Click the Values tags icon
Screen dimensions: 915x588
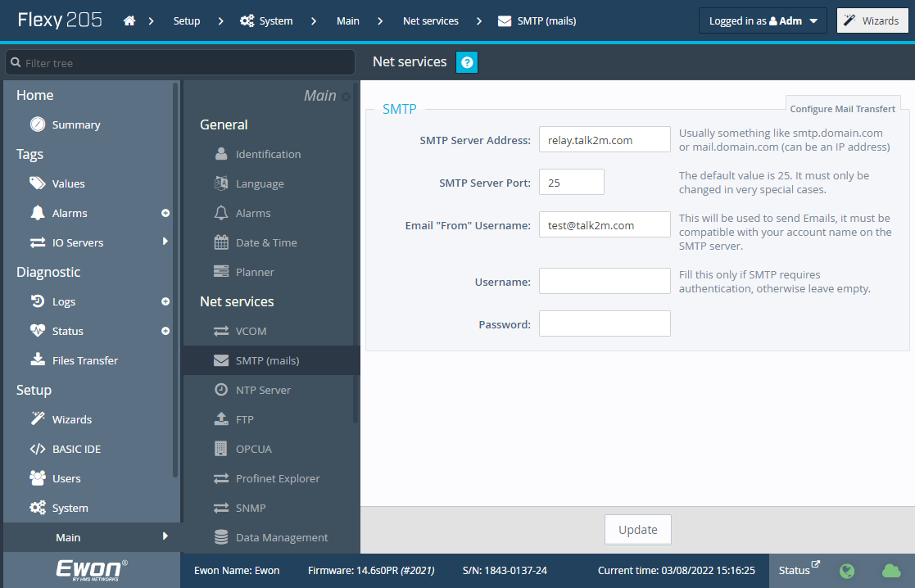tap(38, 183)
